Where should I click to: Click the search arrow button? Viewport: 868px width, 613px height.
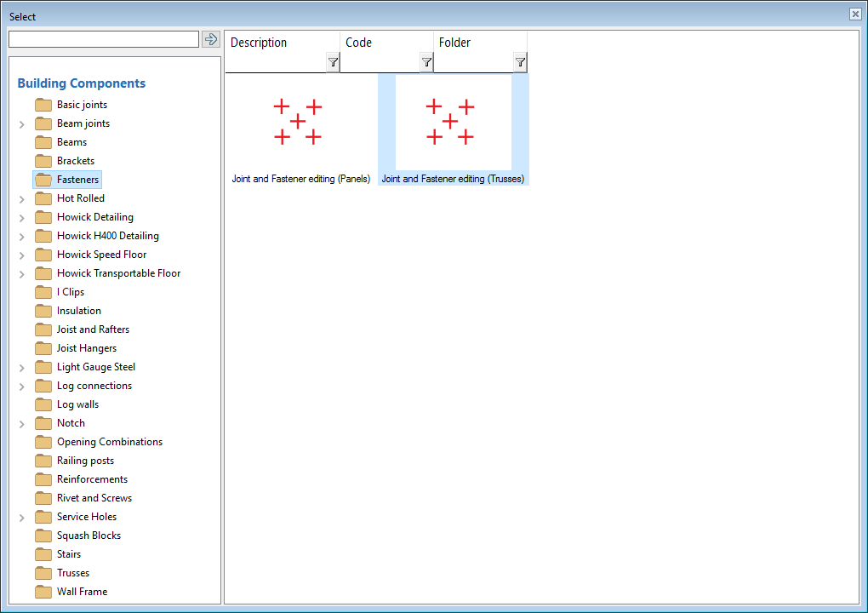[x=210, y=39]
